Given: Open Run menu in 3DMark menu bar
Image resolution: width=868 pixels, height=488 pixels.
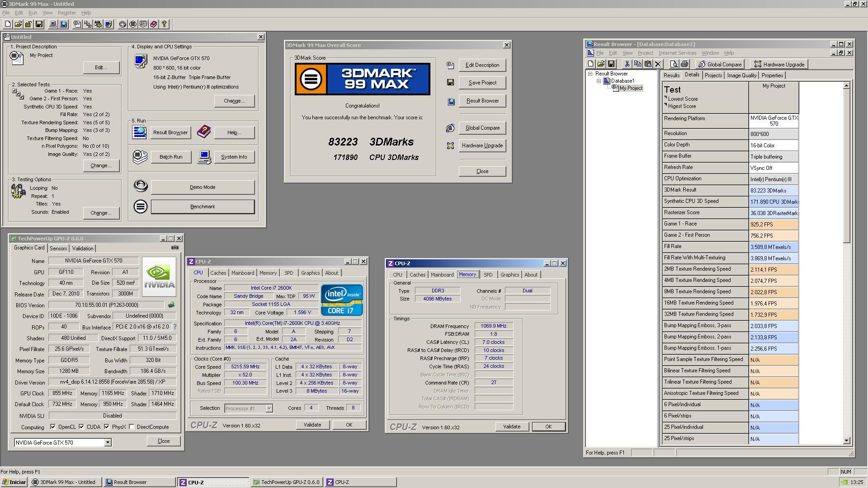Looking at the screenshot, I should click(33, 13).
